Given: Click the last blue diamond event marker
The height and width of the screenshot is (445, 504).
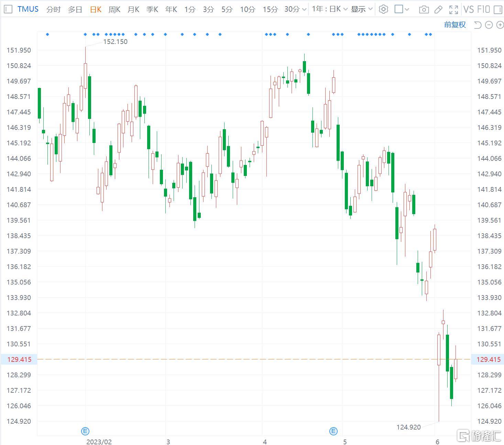Looking at the screenshot, I should (x=430, y=34).
